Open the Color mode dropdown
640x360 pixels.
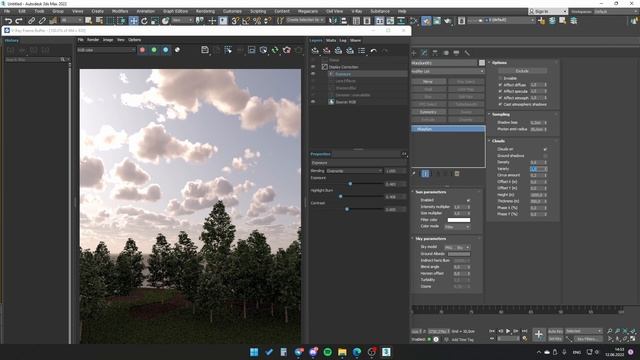457,227
